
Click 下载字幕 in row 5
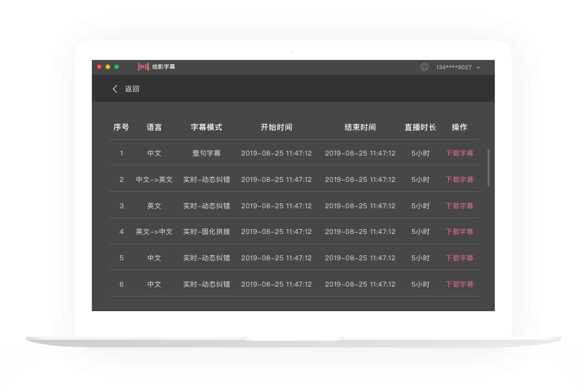click(x=459, y=258)
